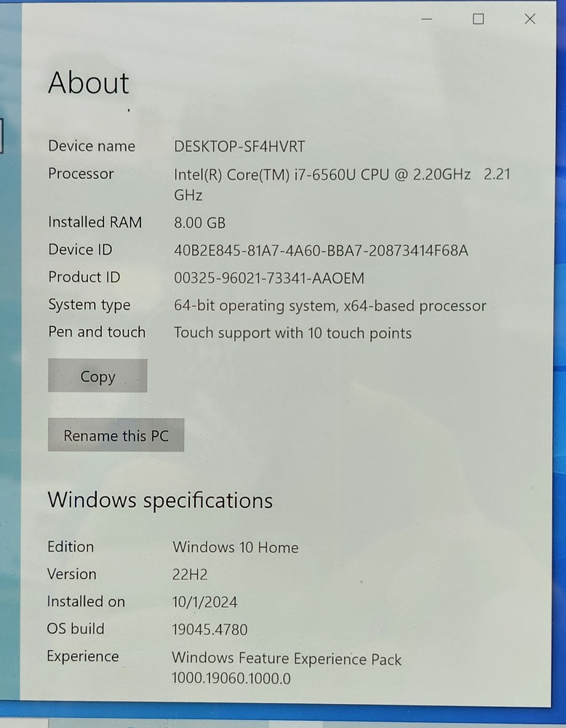
Task: Click the Installed on label
Action: pos(86,601)
